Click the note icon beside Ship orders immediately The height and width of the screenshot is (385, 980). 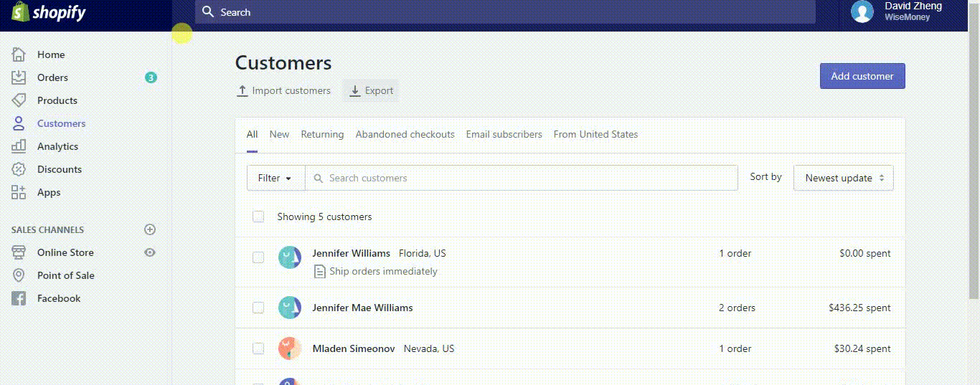point(320,271)
